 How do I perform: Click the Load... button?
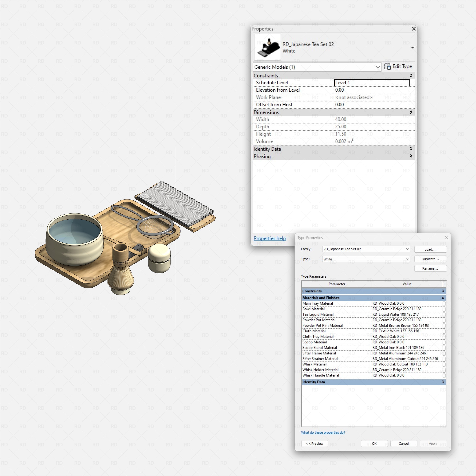[x=430, y=249]
